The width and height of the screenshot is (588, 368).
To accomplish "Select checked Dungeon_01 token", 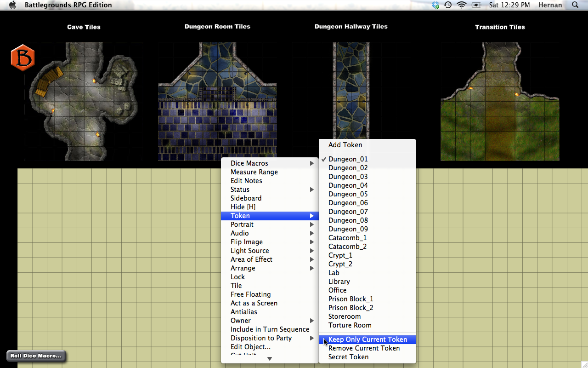I will pos(367,159).
